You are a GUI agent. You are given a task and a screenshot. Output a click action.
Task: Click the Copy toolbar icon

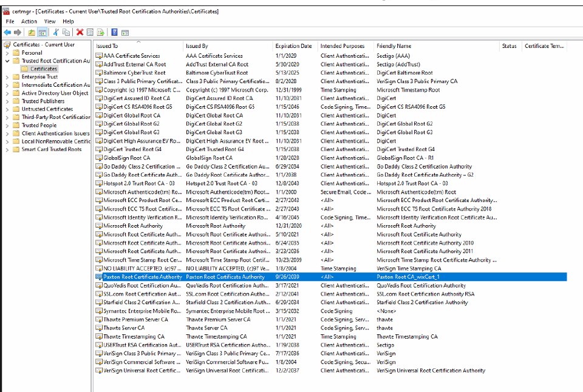(x=66, y=33)
